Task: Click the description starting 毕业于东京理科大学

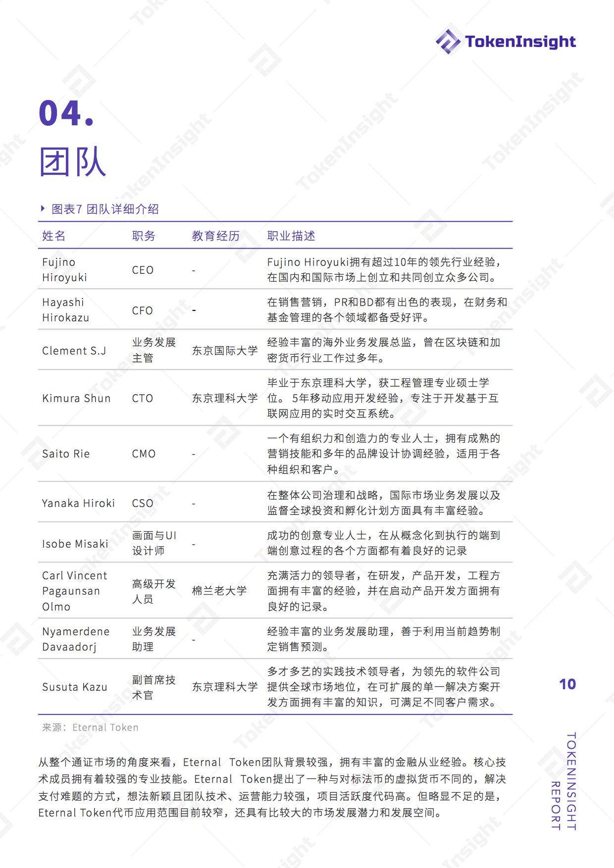Action: [x=383, y=398]
